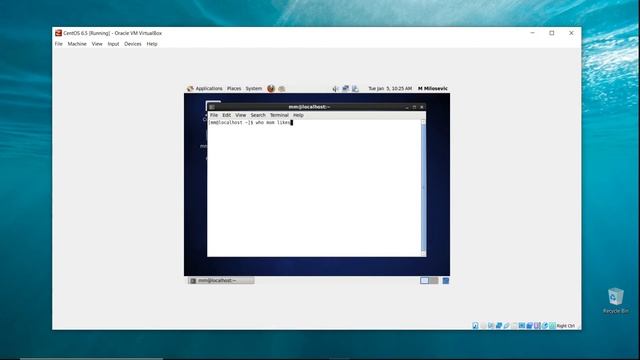Click the panel icon left of the clock
This screenshot has height=360, width=640.
pos(355,89)
